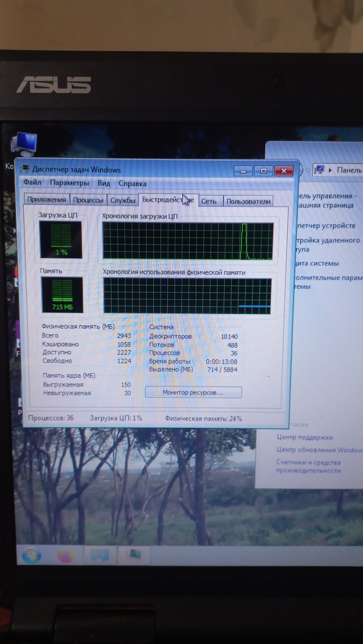Click the Невыгружаемая value 30
The image size is (363, 644).
[128, 393]
